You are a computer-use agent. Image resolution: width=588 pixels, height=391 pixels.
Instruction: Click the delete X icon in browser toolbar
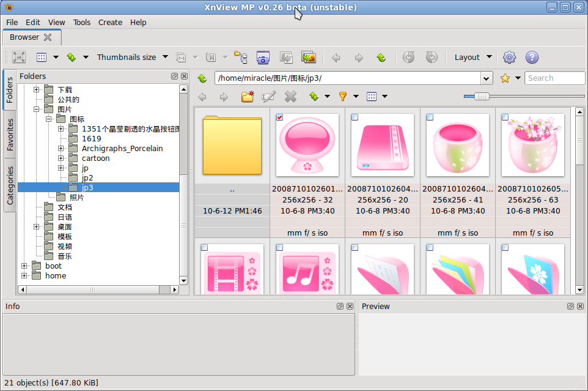(290, 97)
